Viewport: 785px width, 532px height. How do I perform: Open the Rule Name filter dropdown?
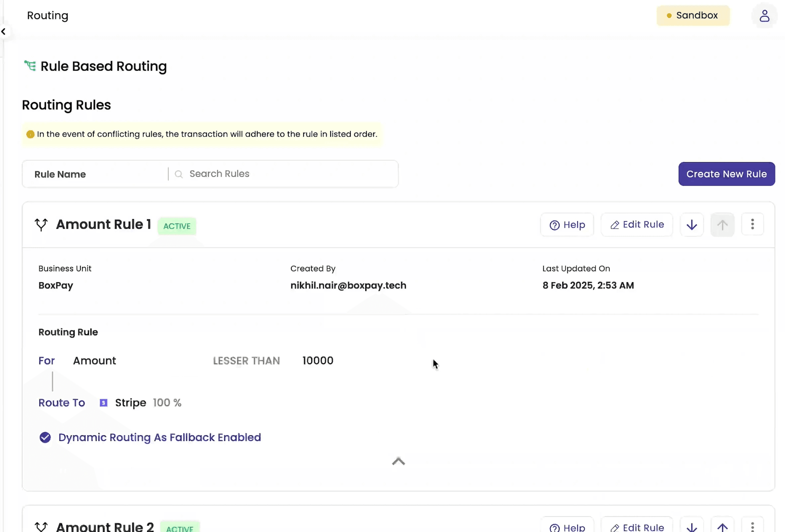(95, 174)
